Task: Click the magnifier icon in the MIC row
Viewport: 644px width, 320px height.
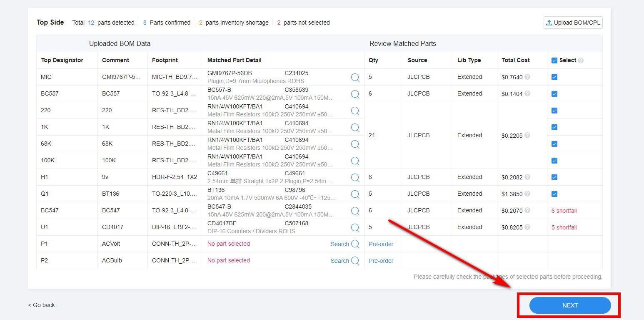Action: [355, 77]
